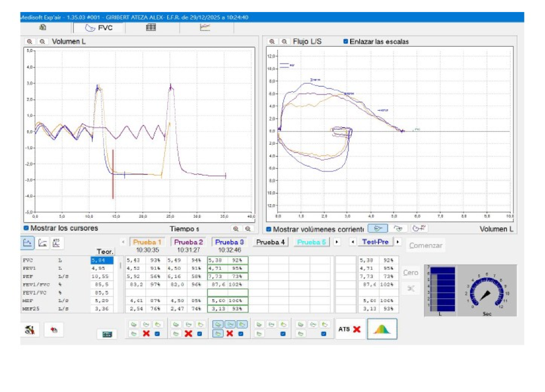Click the Comenzar button
Image resolution: width=545 pixels, height=392 pixels.
(x=427, y=245)
